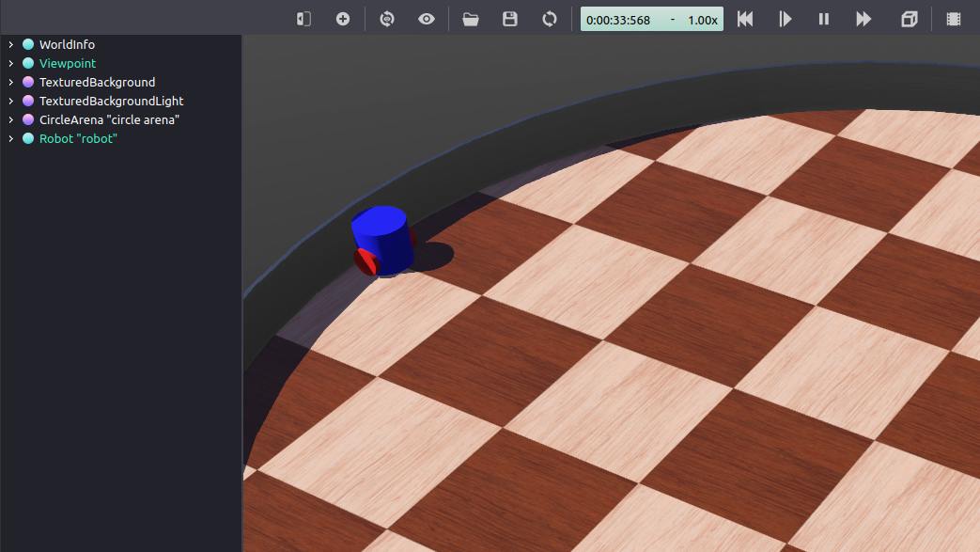980x552 pixels.
Task: Select the TexturedBackground node
Action: point(97,82)
